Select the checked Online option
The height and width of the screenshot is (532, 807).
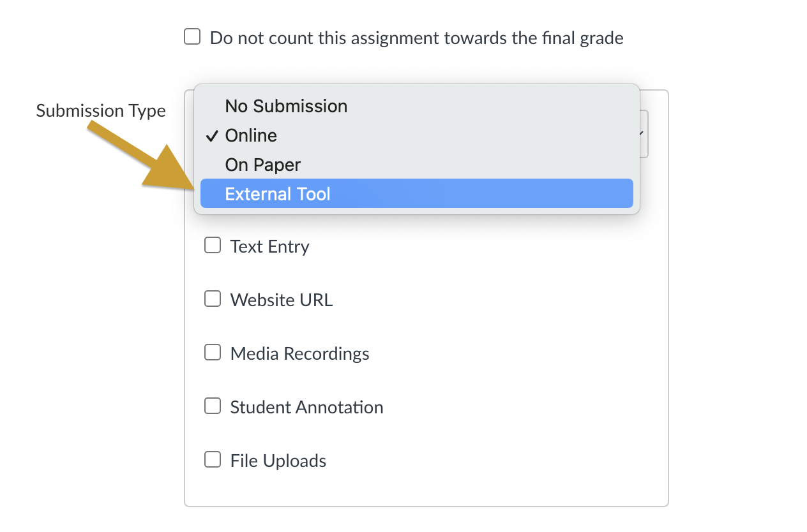coord(251,135)
